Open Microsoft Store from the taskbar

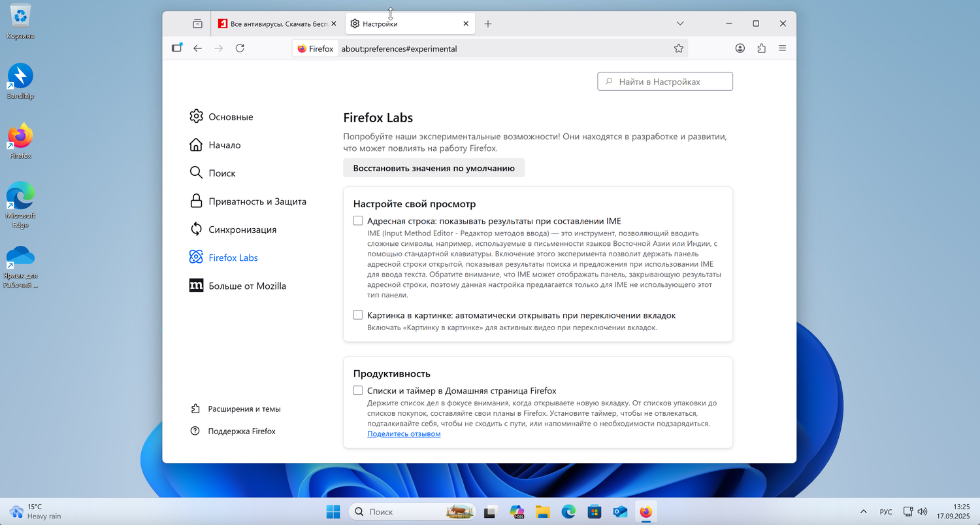594,512
